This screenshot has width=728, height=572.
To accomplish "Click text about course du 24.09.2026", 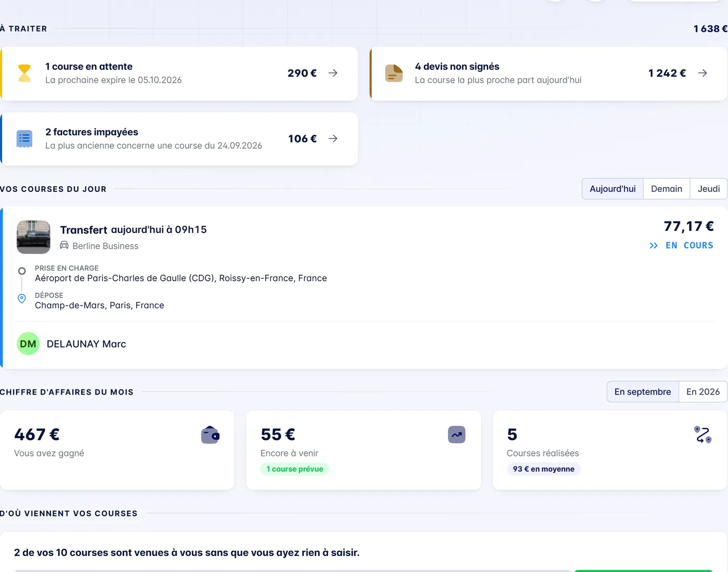I will point(153,146).
